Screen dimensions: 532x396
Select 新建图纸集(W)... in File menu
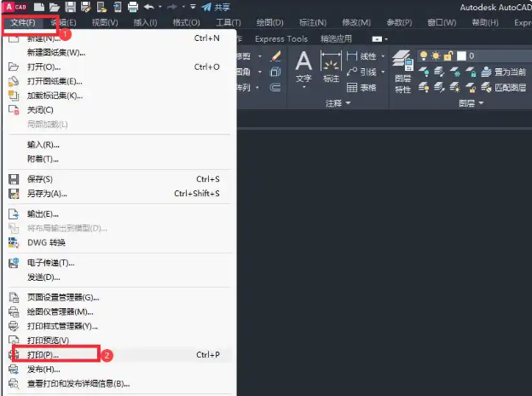119,53
